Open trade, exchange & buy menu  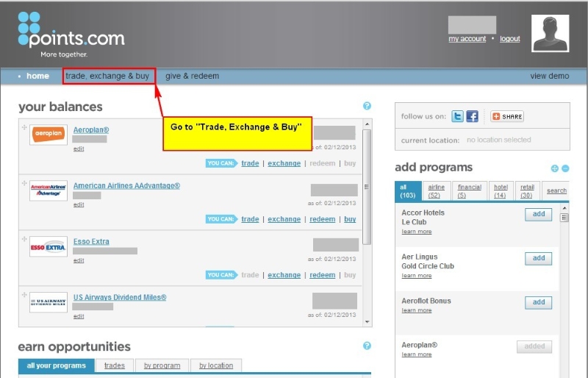(x=107, y=76)
